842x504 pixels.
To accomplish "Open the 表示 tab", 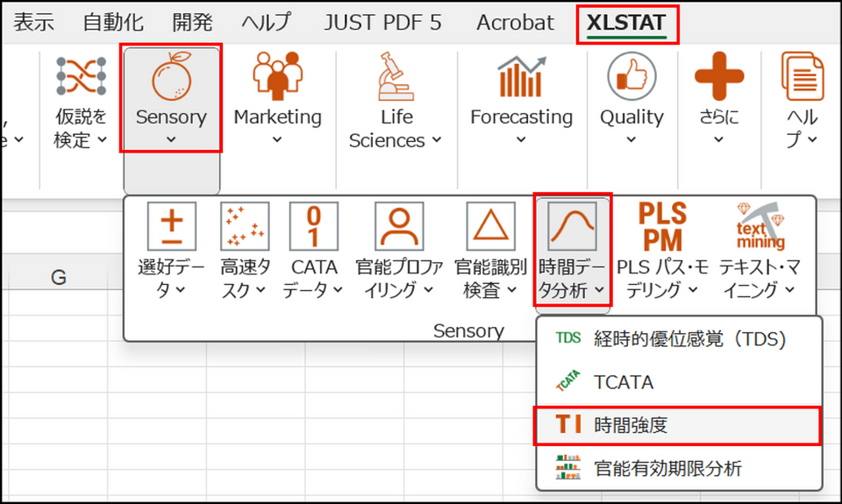I will coord(33,23).
